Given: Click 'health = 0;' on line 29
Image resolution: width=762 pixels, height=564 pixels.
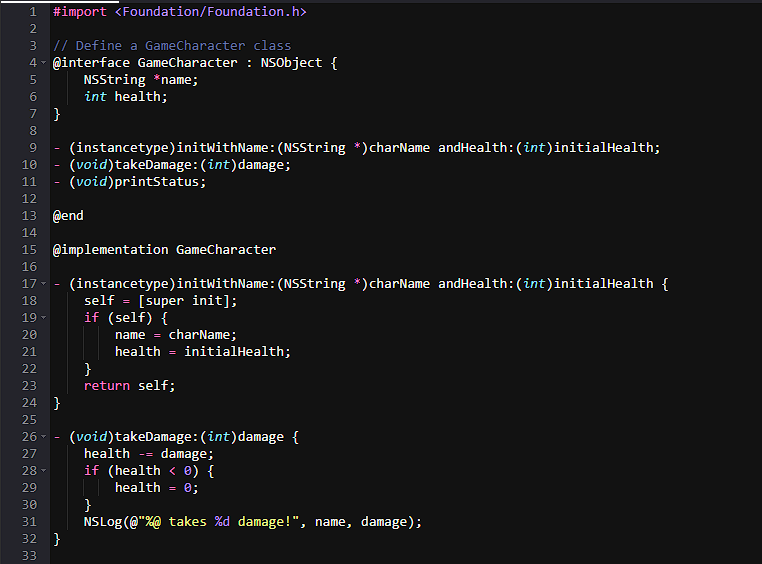Looking at the screenshot, I should [156, 488].
